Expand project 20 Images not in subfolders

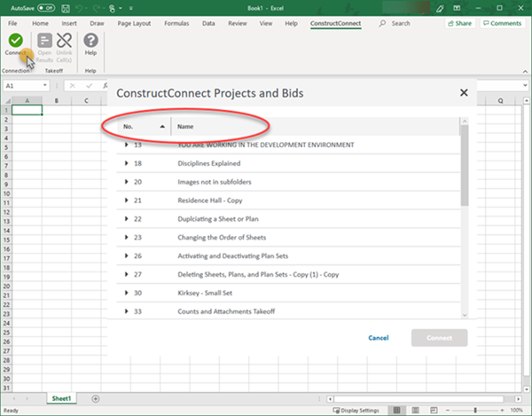pyautogui.click(x=126, y=182)
